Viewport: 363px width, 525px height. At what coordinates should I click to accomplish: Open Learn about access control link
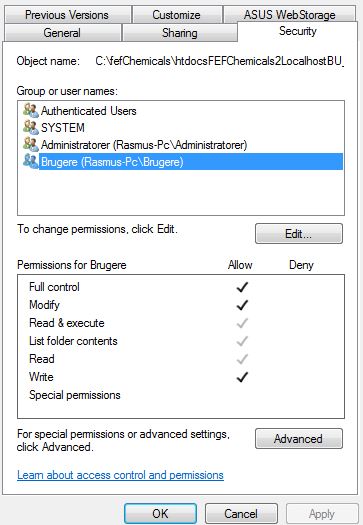coord(120,475)
